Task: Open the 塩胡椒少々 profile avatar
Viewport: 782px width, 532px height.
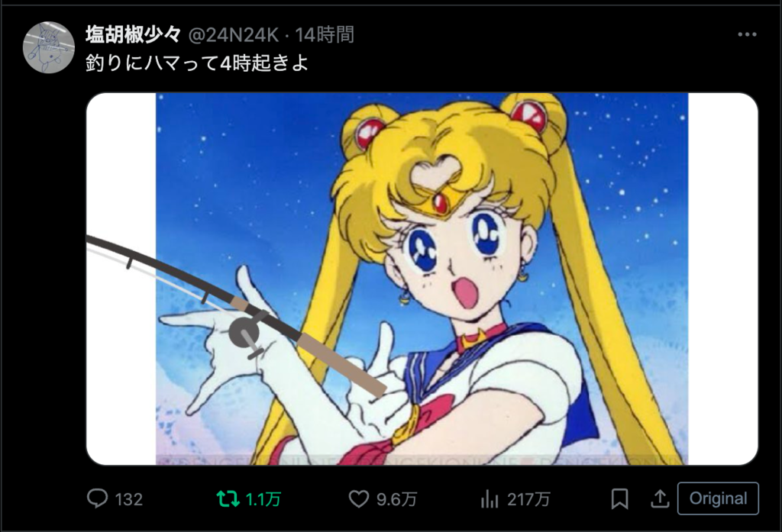Action: click(48, 47)
